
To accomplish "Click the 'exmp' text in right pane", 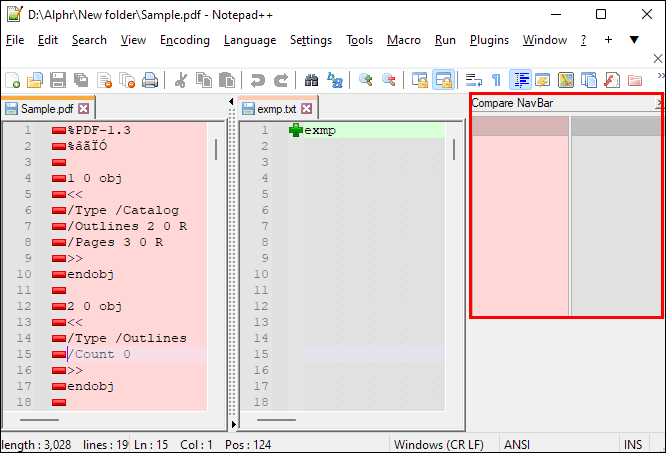I will (320, 130).
